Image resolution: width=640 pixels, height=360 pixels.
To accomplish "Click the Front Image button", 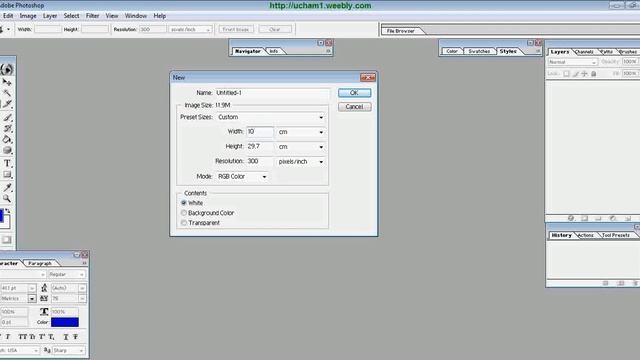I will (x=236, y=29).
